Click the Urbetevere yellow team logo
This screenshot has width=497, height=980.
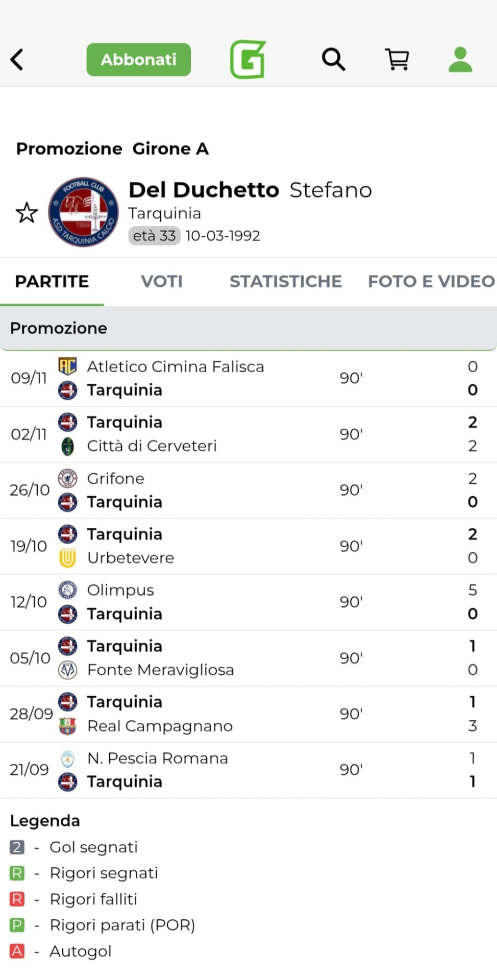(67, 558)
